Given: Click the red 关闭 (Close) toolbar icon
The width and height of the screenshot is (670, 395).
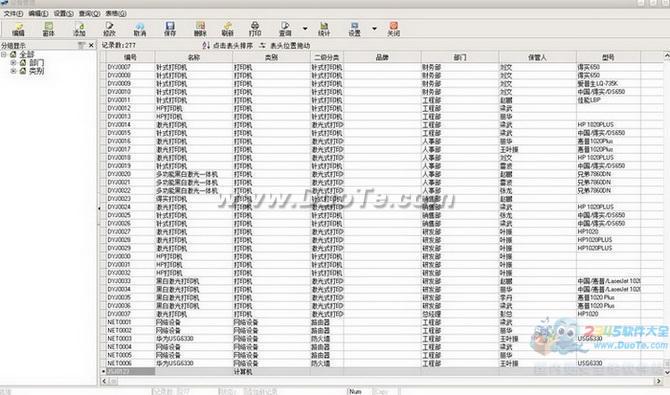Looking at the screenshot, I should (394, 29).
